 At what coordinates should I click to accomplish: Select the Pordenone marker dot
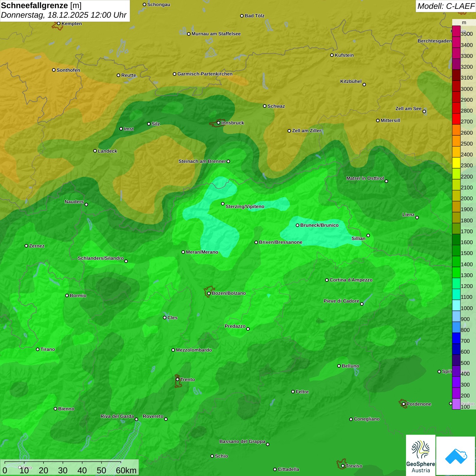[404, 404]
